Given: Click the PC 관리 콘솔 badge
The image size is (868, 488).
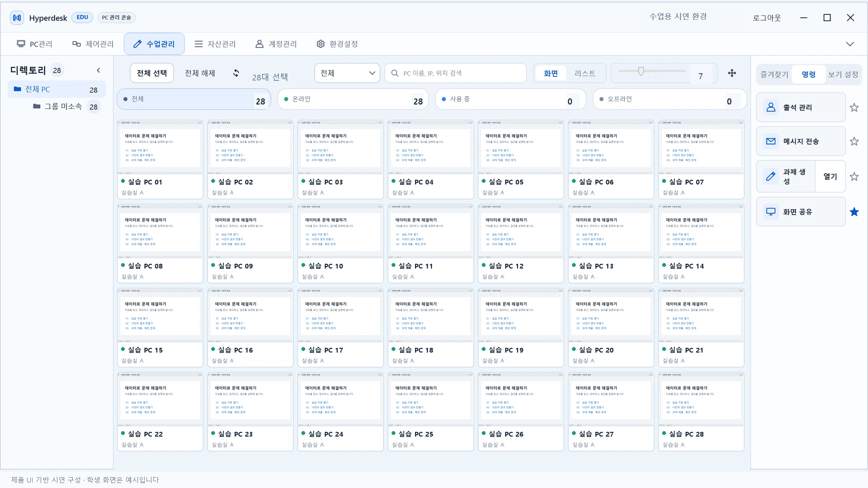Looking at the screenshot, I should pyautogui.click(x=117, y=18).
